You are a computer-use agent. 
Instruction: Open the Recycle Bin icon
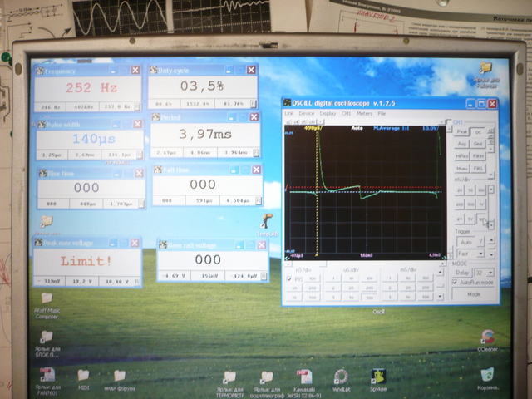tap(487, 377)
